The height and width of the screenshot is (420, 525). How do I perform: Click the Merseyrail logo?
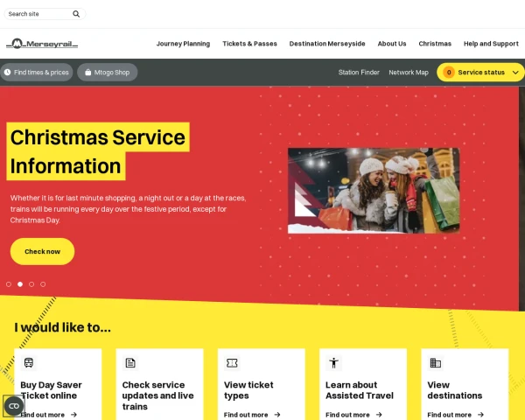[x=42, y=44]
